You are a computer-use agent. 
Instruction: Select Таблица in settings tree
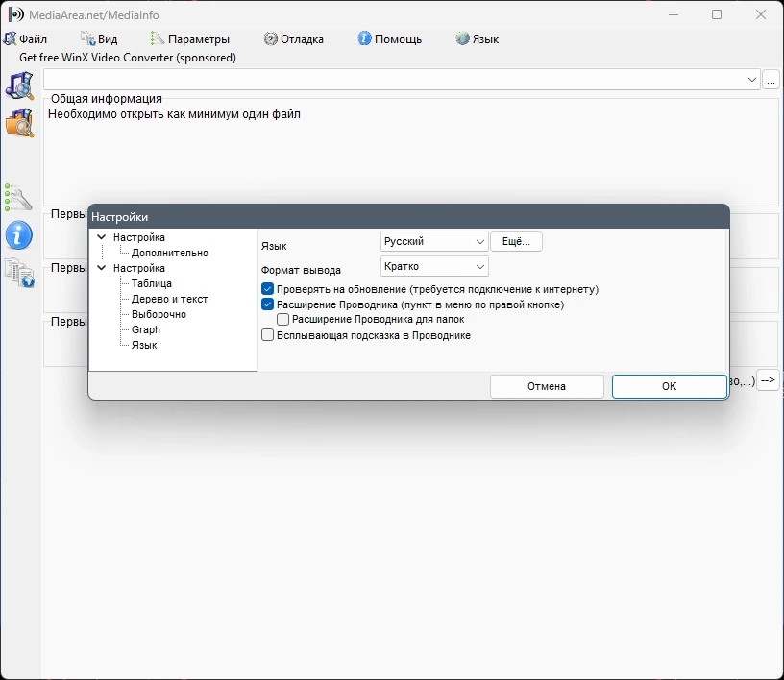[x=152, y=283]
